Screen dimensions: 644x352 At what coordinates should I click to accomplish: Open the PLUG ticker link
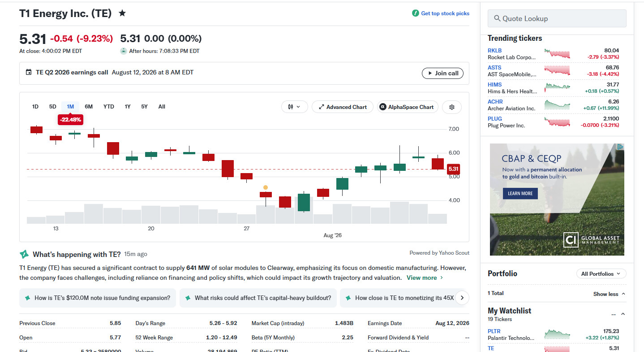(495, 119)
